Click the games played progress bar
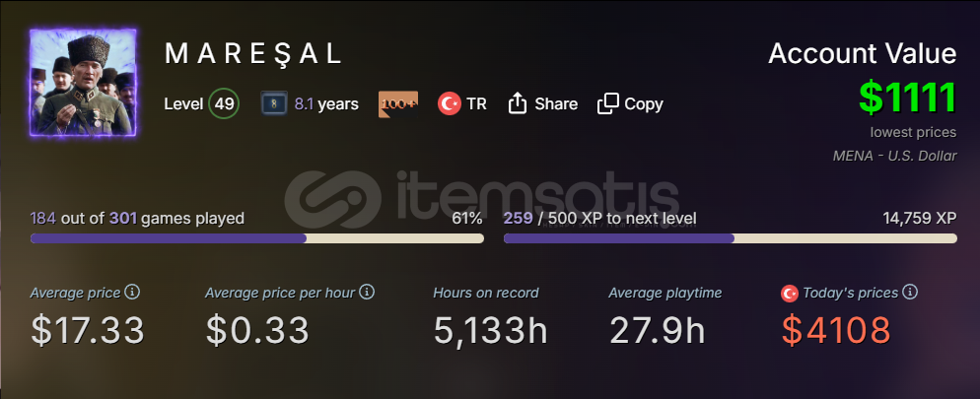The image size is (980, 399). [256, 238]
